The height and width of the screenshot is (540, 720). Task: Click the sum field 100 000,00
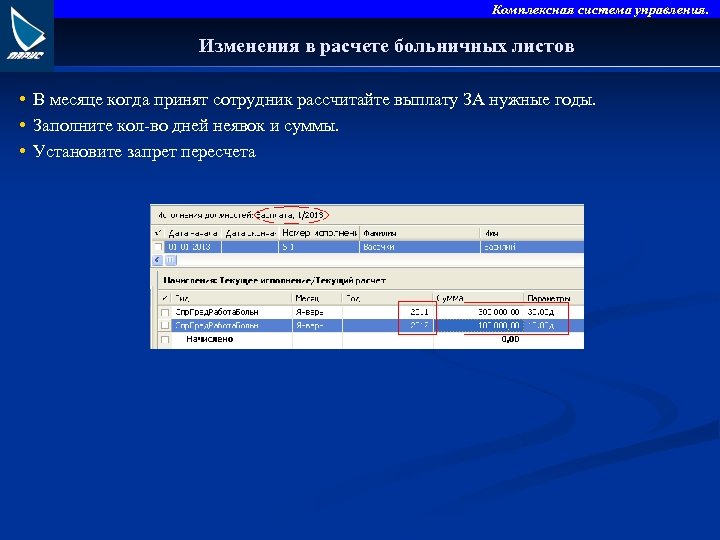click(478, 326)
